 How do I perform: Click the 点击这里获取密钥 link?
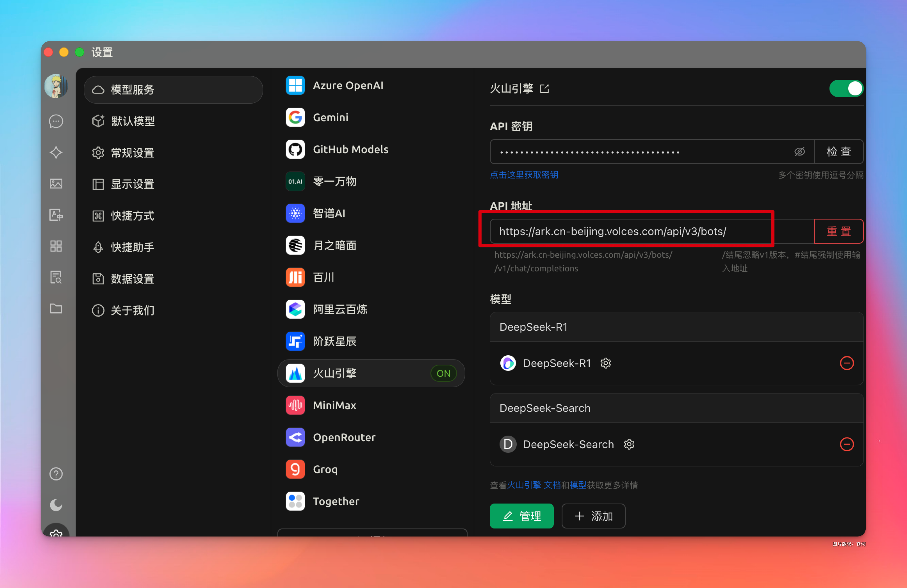[x=524, y=175]
